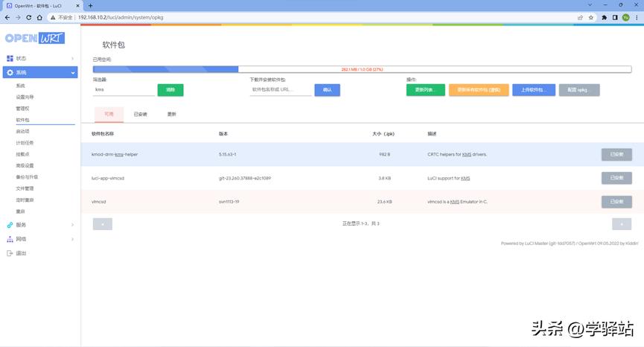Open the 管理权 submenu item
The image size is (644, 347).
[x=22, y=109]
